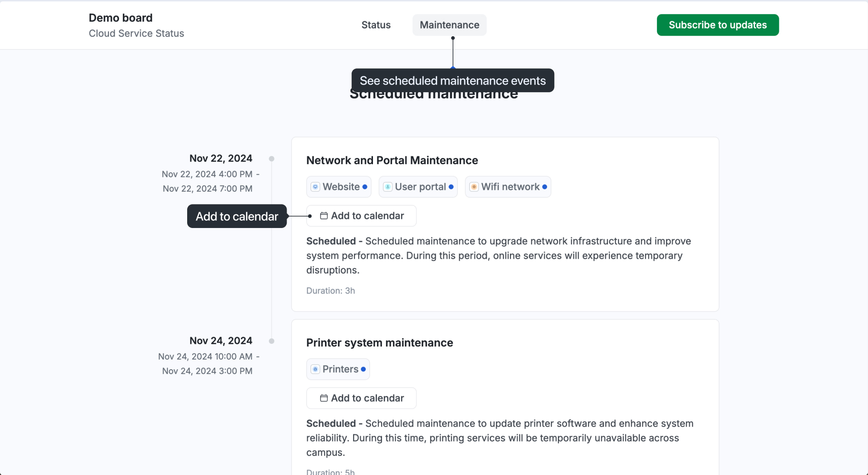Click the Website component icon

316,187
